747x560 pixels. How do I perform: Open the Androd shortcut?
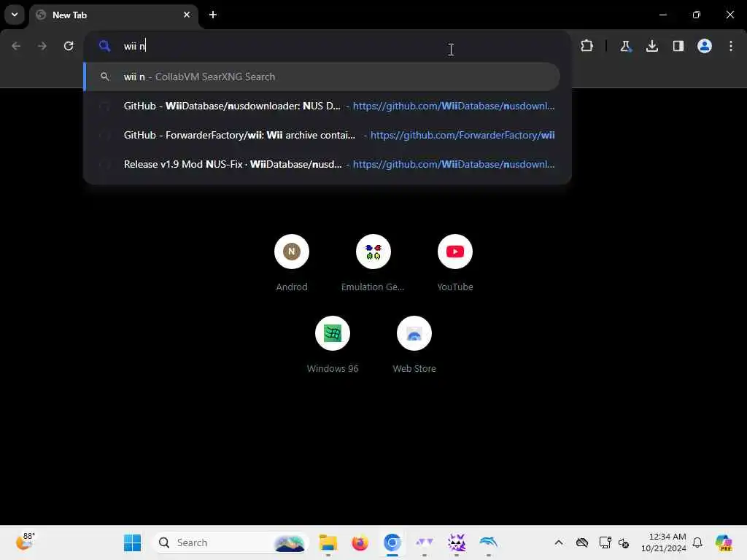click(x=292, y=262)
